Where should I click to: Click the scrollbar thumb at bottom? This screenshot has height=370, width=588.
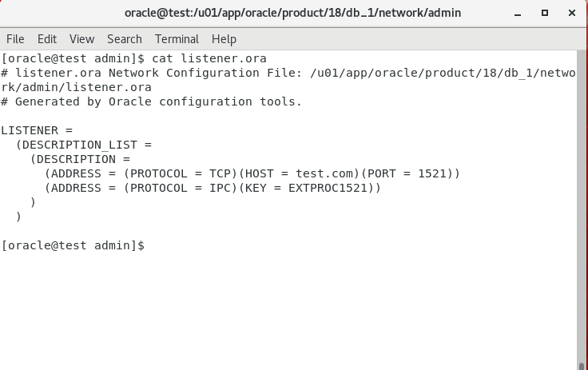click(582, 366)
